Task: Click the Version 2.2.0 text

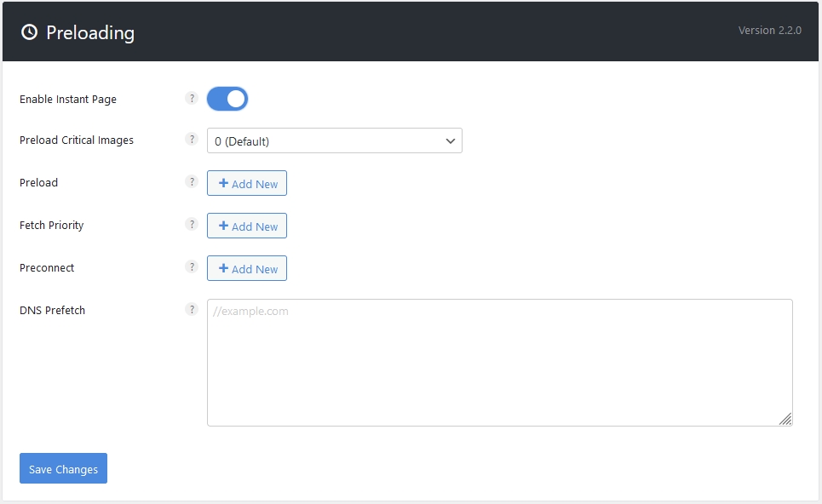Action: point(769,31)
